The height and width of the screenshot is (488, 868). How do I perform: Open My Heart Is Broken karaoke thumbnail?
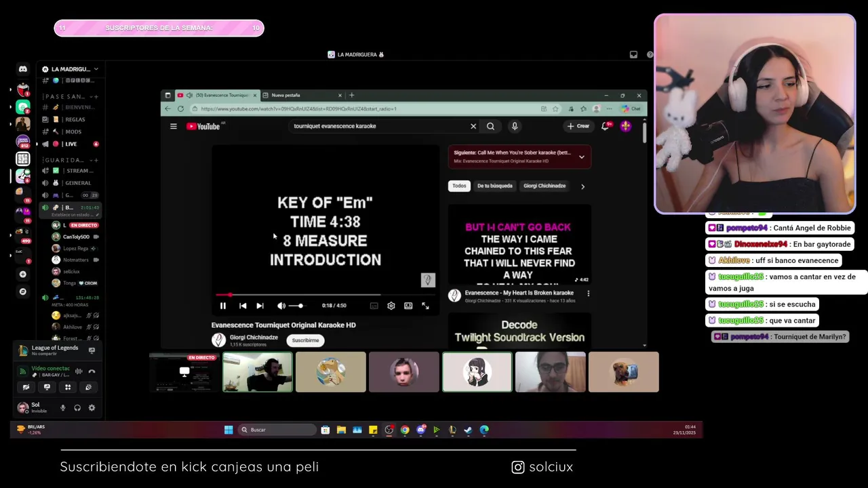pos(519,245)
